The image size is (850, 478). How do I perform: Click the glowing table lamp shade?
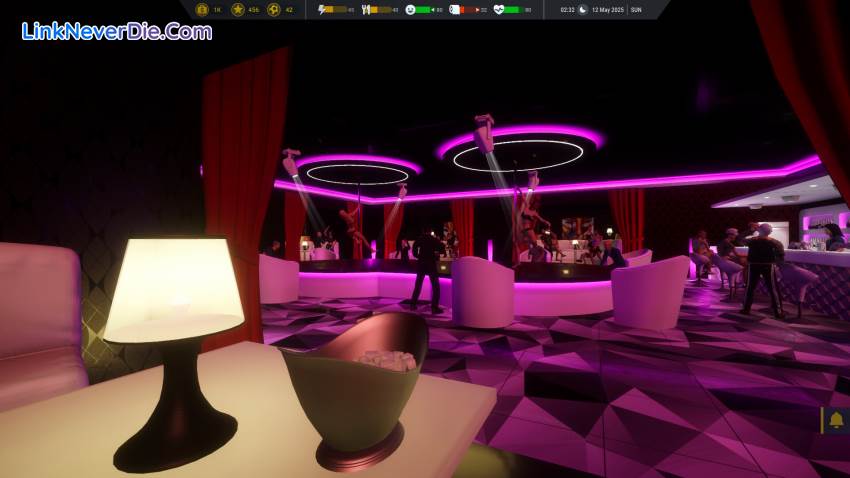coord(176,288)
